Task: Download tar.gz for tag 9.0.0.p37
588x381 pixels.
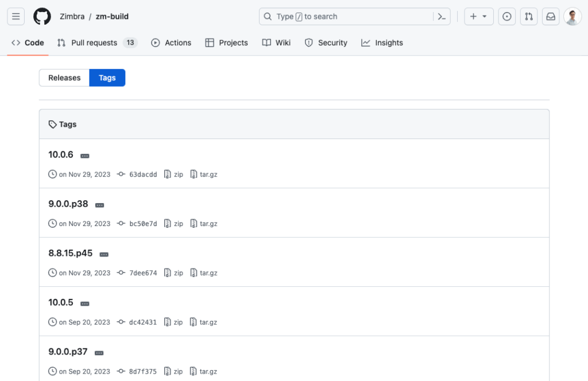Action: coord(203,371)
